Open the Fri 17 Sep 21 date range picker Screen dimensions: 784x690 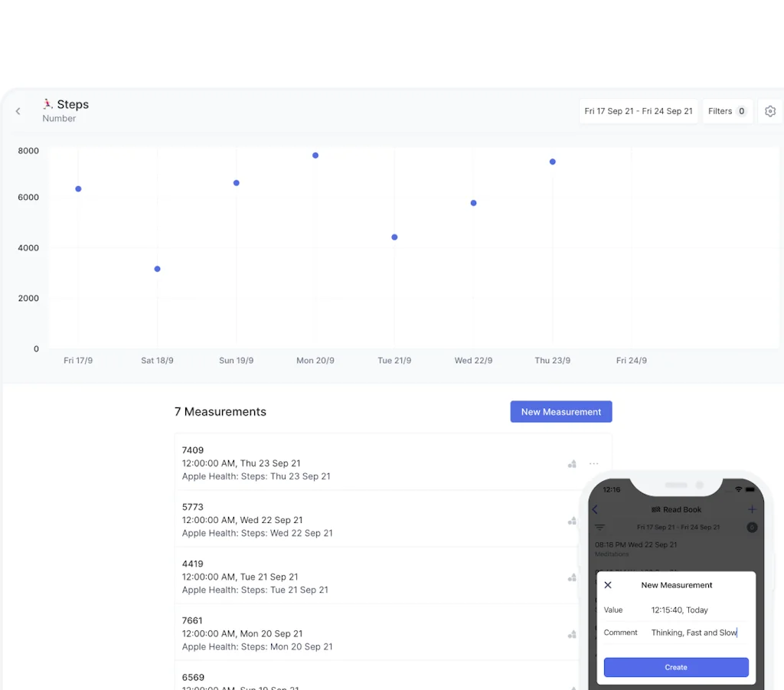(638, 111)
